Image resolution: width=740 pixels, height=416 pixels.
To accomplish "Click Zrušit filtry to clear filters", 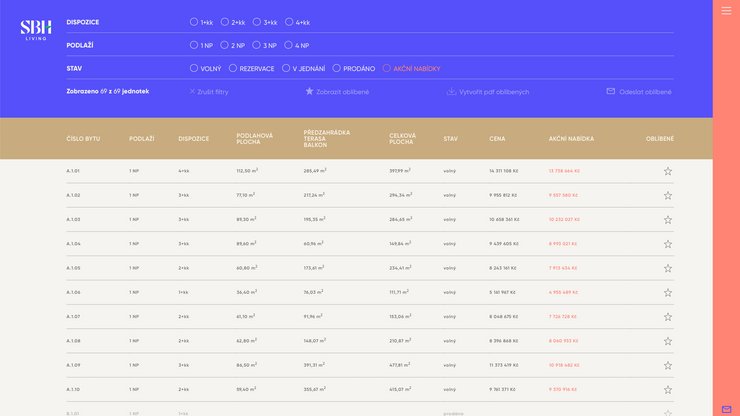I will pos(209,92).
